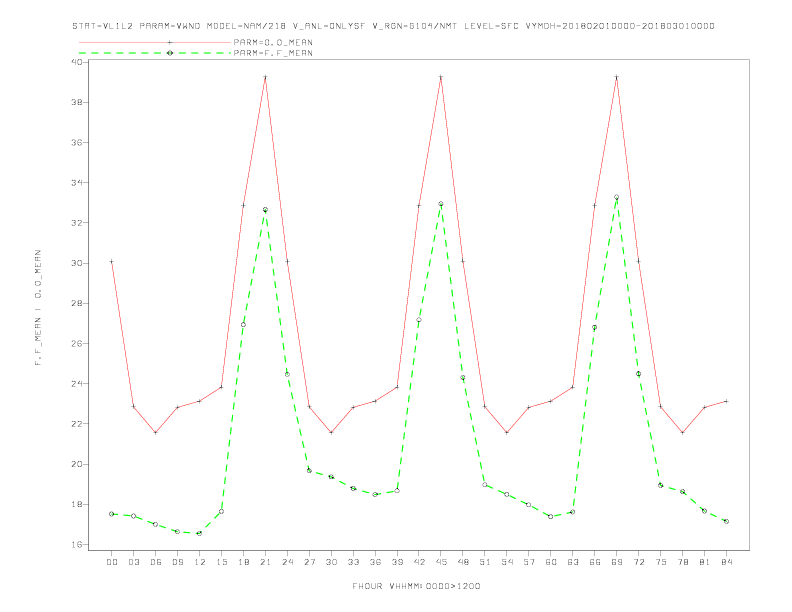Click y-axis tick label 22
The width and height of the screenshot is (792, 612).
pyautogui.click(x=77, y=424)
